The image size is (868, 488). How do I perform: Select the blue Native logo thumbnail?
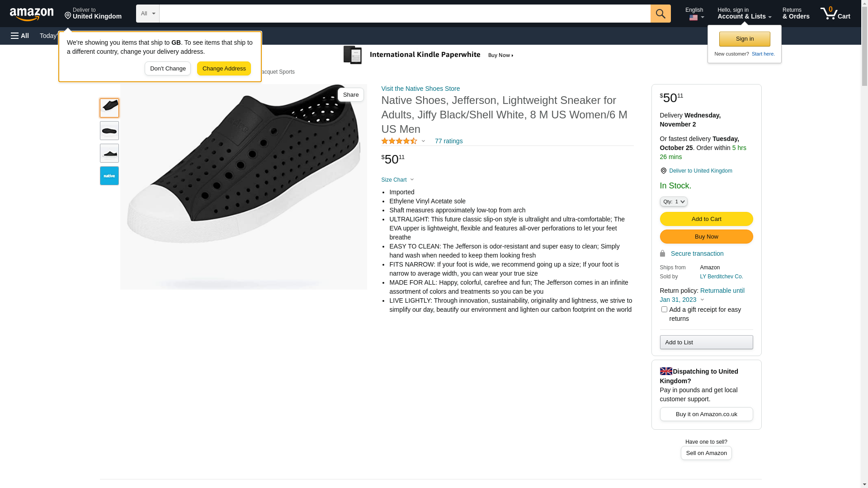click(109, 176)
